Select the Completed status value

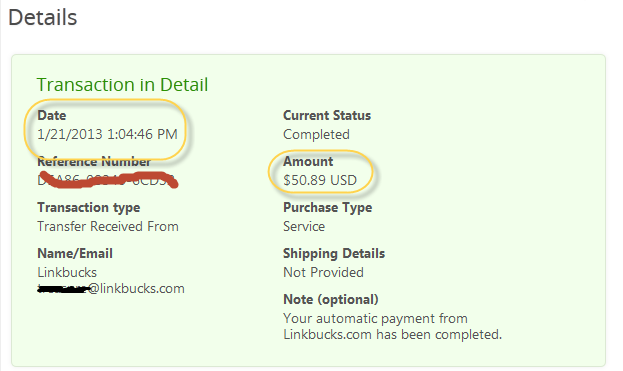click(316, 135)
